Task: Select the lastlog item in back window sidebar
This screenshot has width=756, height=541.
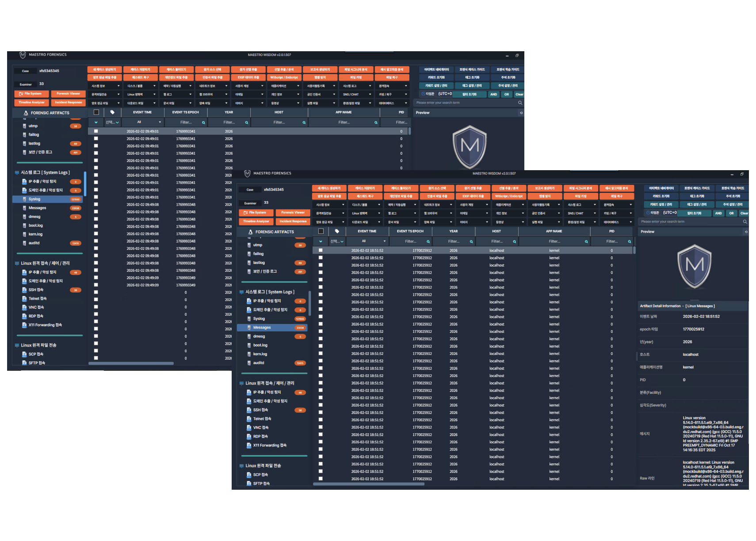Action: (48, 144)
